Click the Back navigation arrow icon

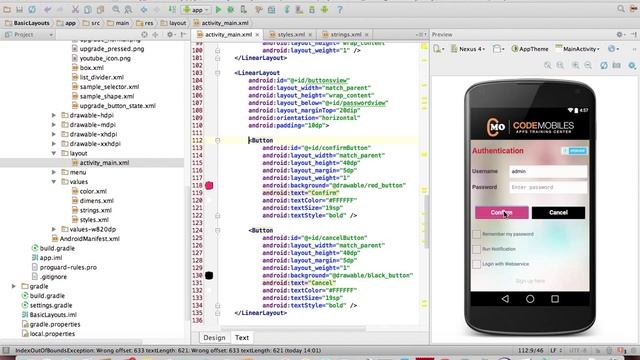pyautogui.click(x=144, y=9)
